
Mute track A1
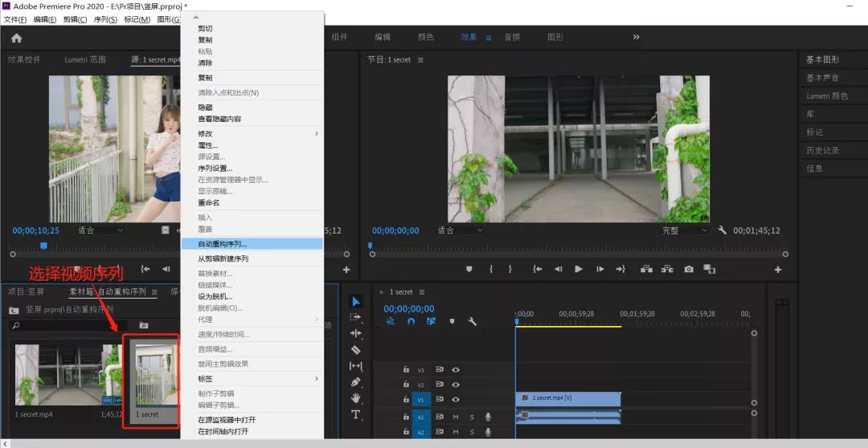pyautogui.click(x=456, y=417)
